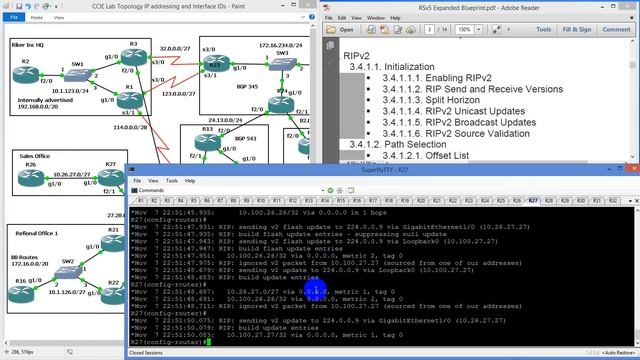Click the green send command icon in SuperPuTTY
640x360 pixels.
(x=330, y=191)
